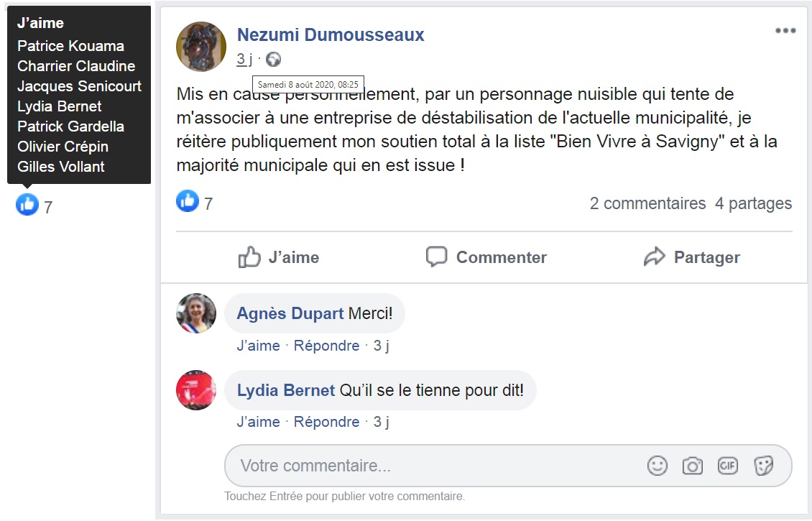This screenshot has height=521, width=812.
Task: Reply to Lydia Bernet's comment
Action: pyautogui.click(x=326, y=422)
